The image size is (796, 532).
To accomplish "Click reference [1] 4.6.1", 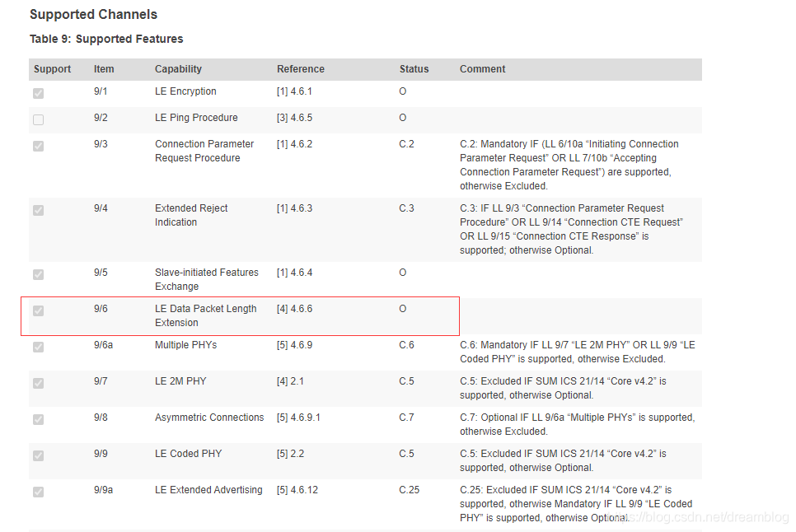I will click(294, 91).
